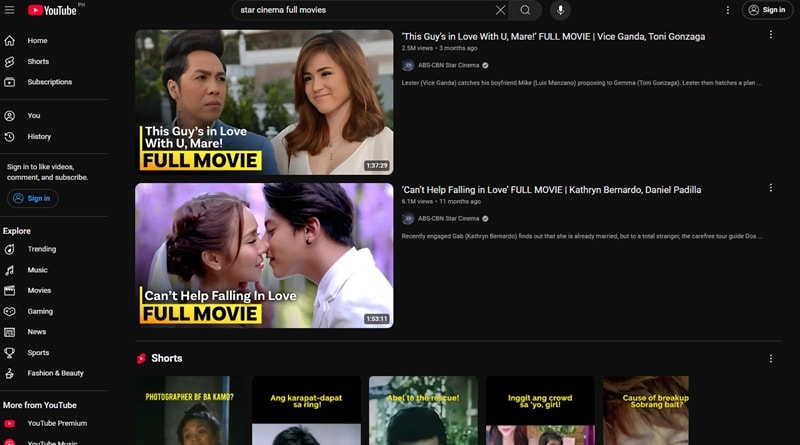Open the hamburger guide menu
This screenshot has height=445, width=800.
[x=9, y=10]
